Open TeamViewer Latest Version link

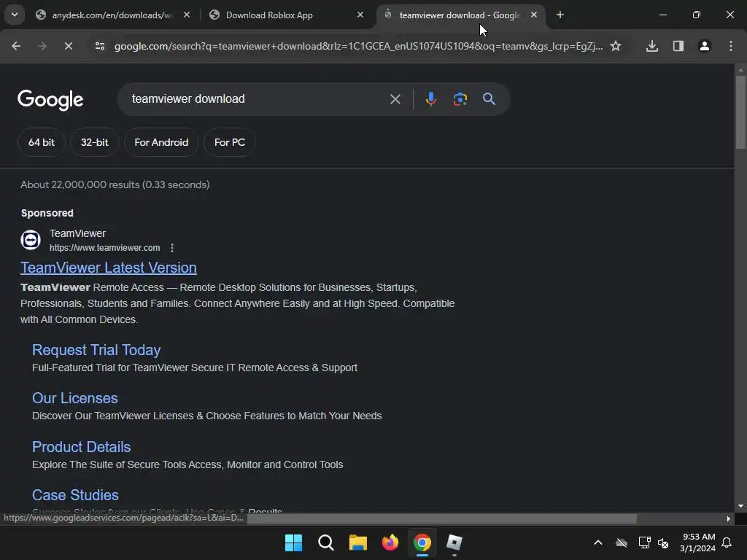click(109, 268)
